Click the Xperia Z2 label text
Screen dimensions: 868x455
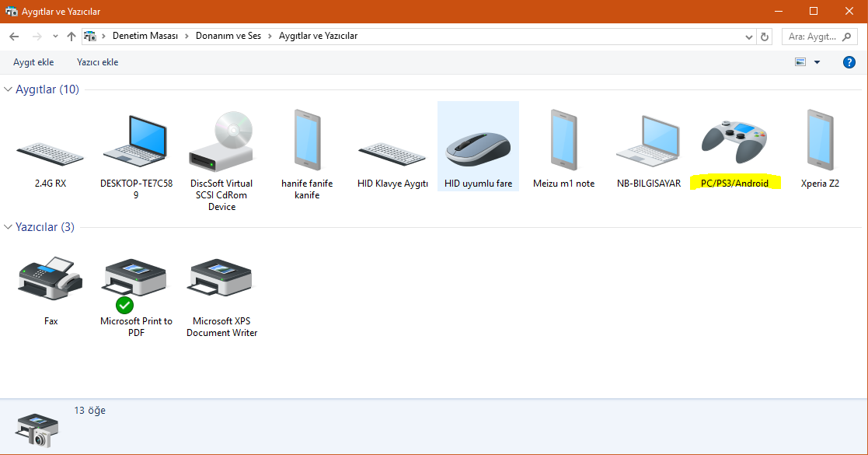click(820, 183)
